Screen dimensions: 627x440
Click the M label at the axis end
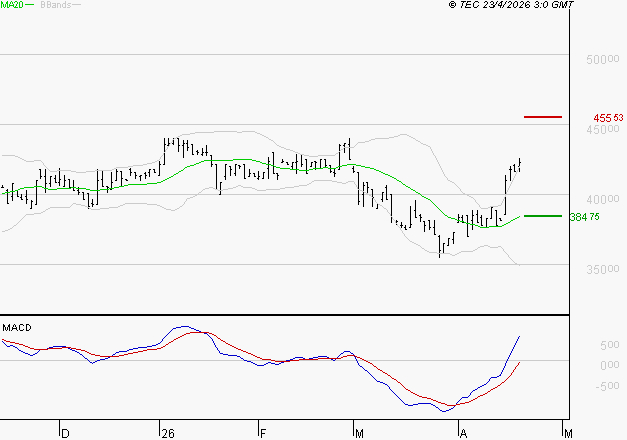pos(568,434)
